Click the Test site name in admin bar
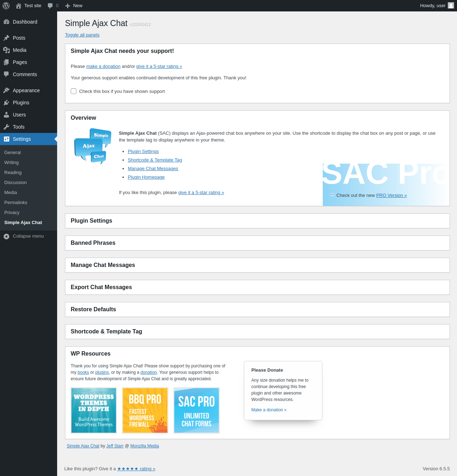This screenshot has height=476, width=457. (33, 6)
